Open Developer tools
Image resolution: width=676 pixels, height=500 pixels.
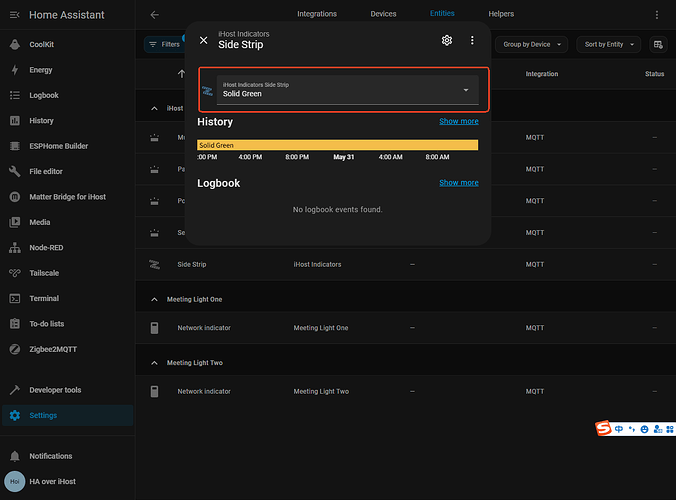click(68, 390)
